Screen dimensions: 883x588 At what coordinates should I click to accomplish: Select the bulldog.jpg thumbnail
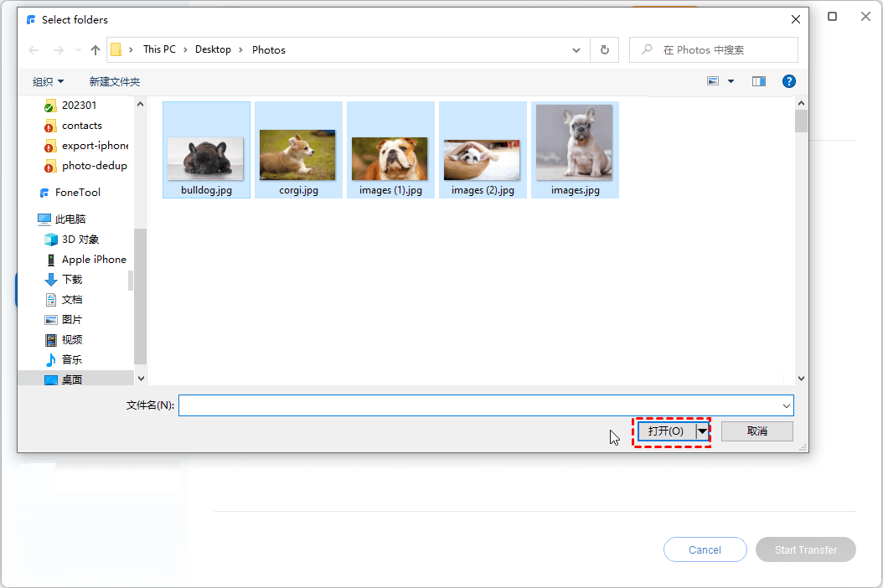pyautogui.click(x=205, y=155)
